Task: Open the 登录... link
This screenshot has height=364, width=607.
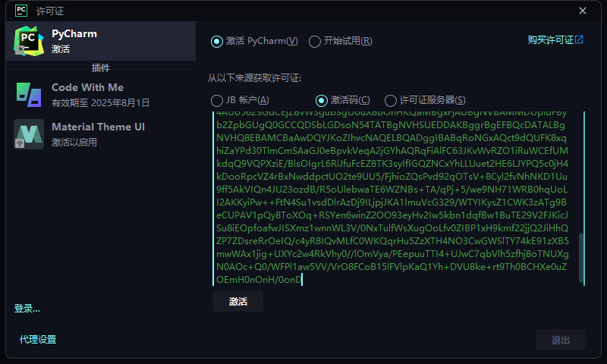Action: coord(27,309)
